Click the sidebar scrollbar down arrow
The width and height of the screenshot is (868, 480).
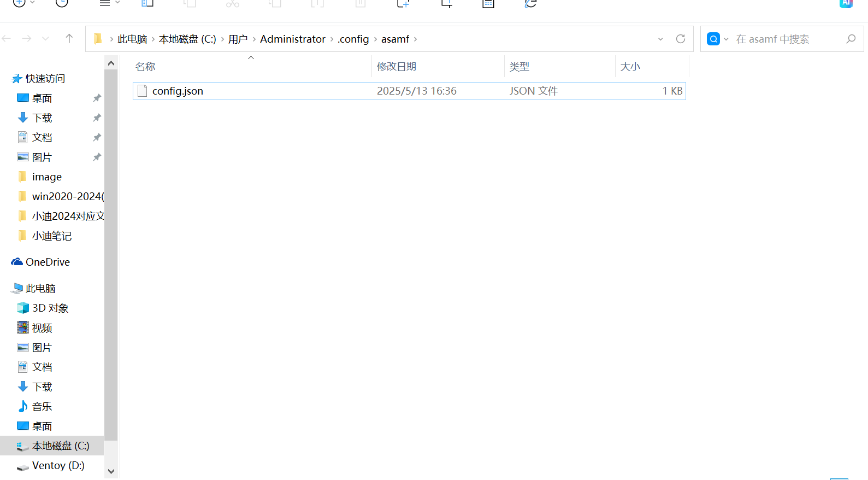[x=111, y=471]
